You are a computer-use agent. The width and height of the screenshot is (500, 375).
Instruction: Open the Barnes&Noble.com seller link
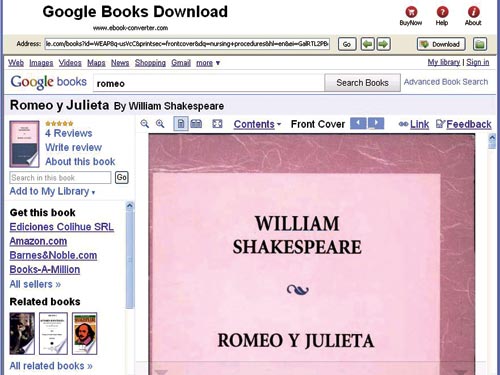click(53, 256)
